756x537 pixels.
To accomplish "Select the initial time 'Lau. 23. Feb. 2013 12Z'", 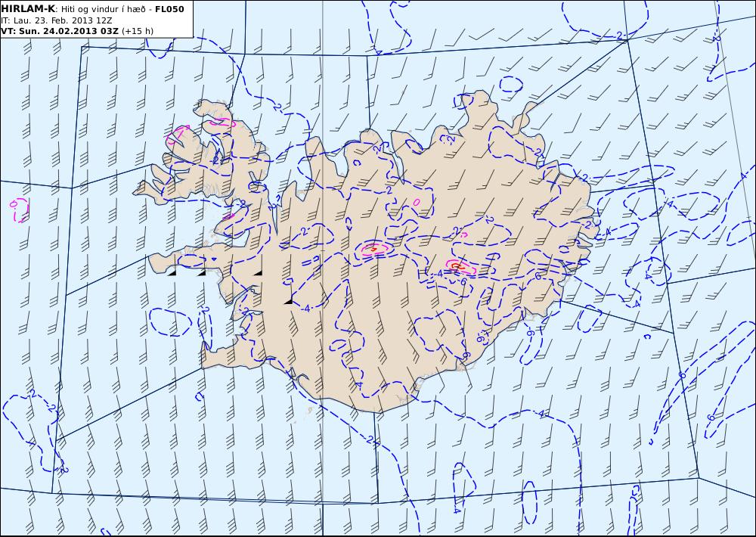I will [x=63, y=20].
